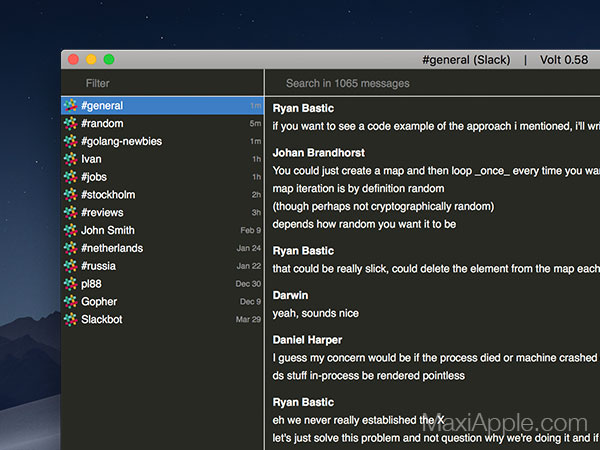Click the Slack icon beside #jobs
Viewport: 600px width, 450px height.
click(70, 177)
